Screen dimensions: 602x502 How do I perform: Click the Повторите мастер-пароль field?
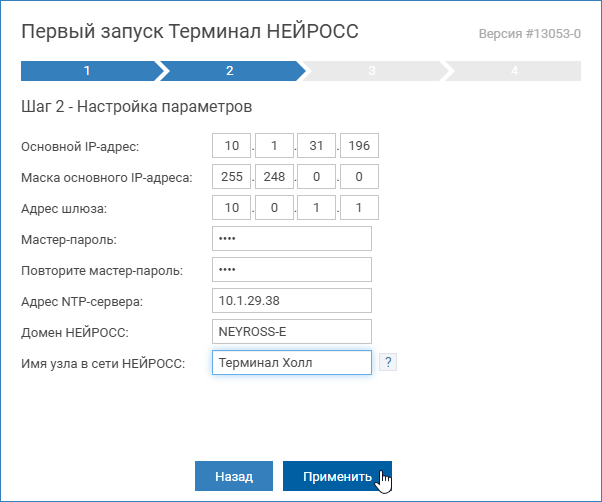click(x=292, y=270)
